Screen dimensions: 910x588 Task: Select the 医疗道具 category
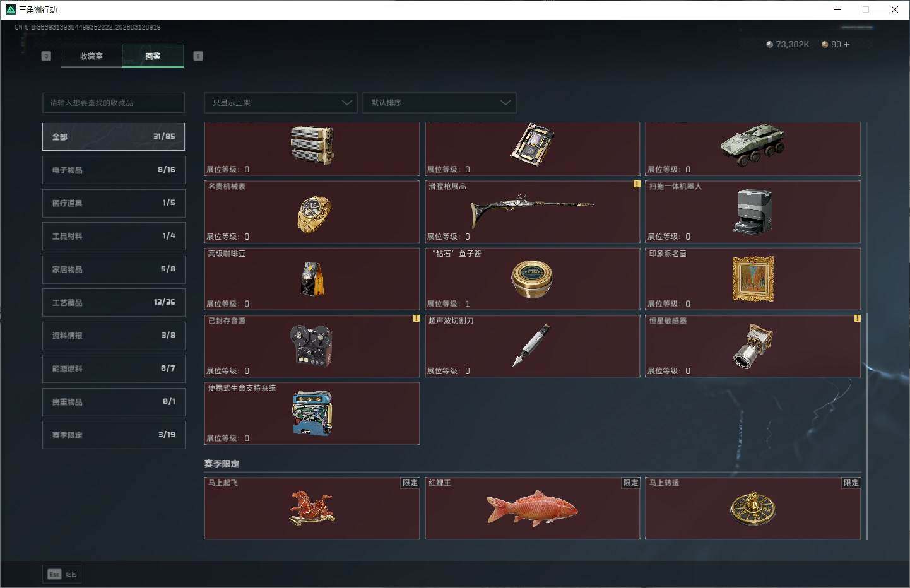tap(114, 203)
